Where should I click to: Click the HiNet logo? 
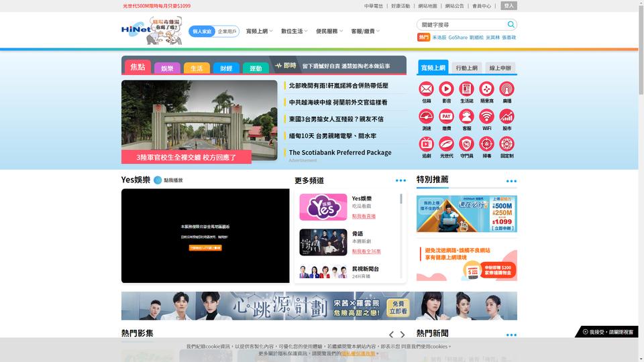(x=136, y=29)
